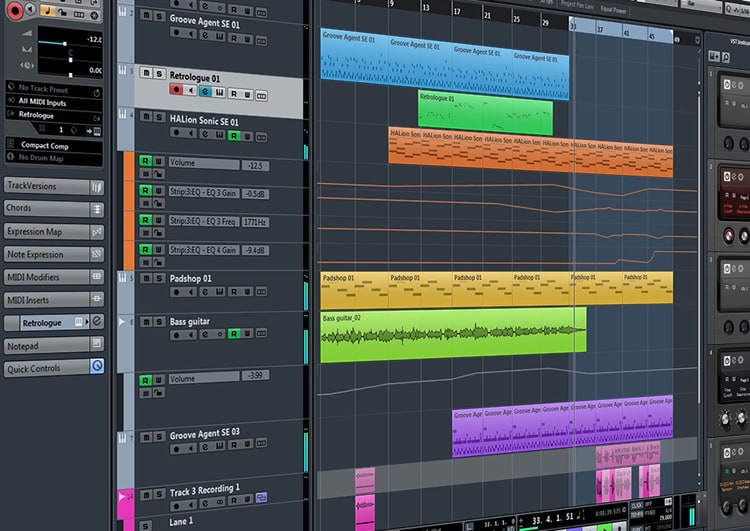Screen dimensions: 750x531
Task: Click the Inspector freeze snowflake icon
Action: point(94,15)
